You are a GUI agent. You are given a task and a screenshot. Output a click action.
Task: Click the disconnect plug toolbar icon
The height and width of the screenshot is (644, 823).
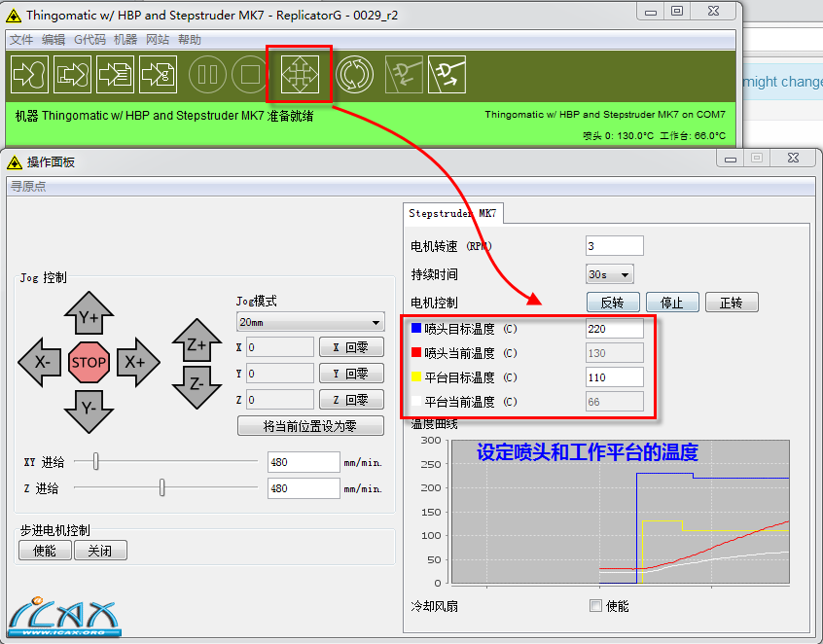(x=447, y=75)
